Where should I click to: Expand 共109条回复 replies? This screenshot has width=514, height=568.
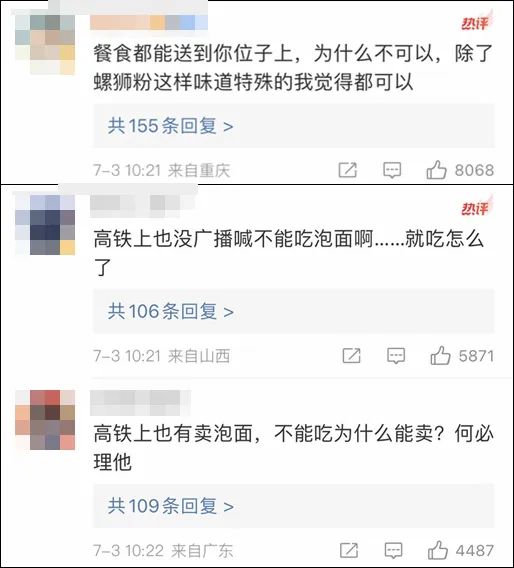click(x=294, y=506)
